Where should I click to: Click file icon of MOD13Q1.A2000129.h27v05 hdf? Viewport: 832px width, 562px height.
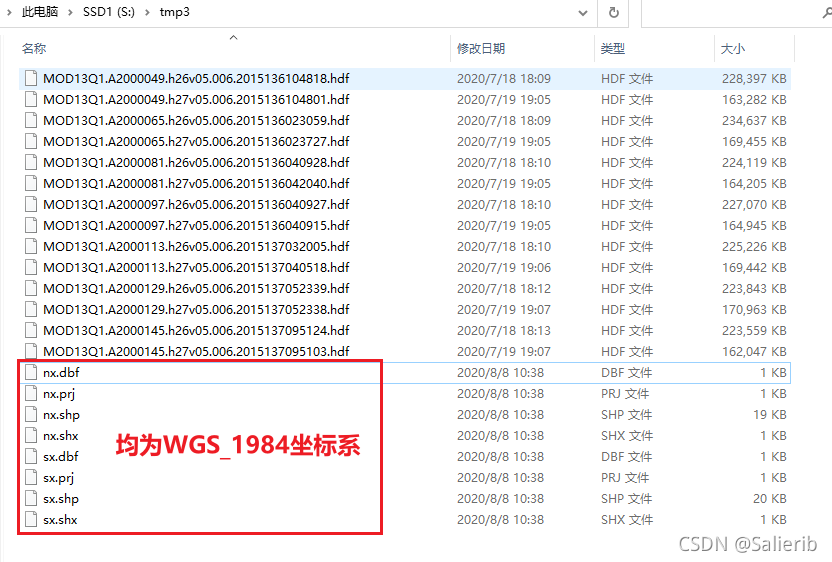pos(31,309)
